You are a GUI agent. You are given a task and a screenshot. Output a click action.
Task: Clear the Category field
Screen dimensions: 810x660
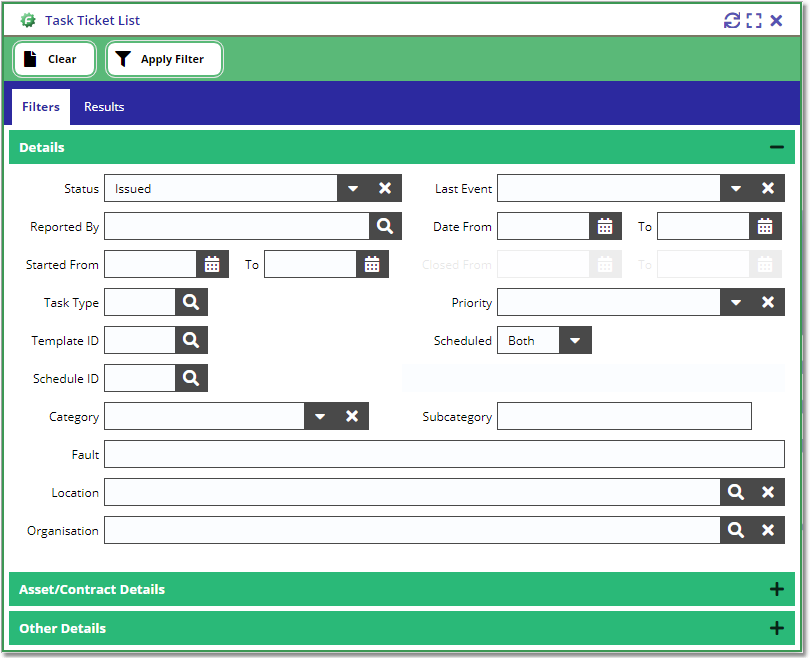[352, 416]
